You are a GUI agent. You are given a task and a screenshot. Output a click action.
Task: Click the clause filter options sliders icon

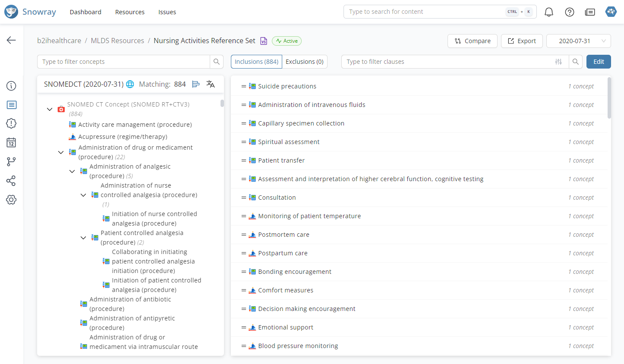tap(558, 62)
